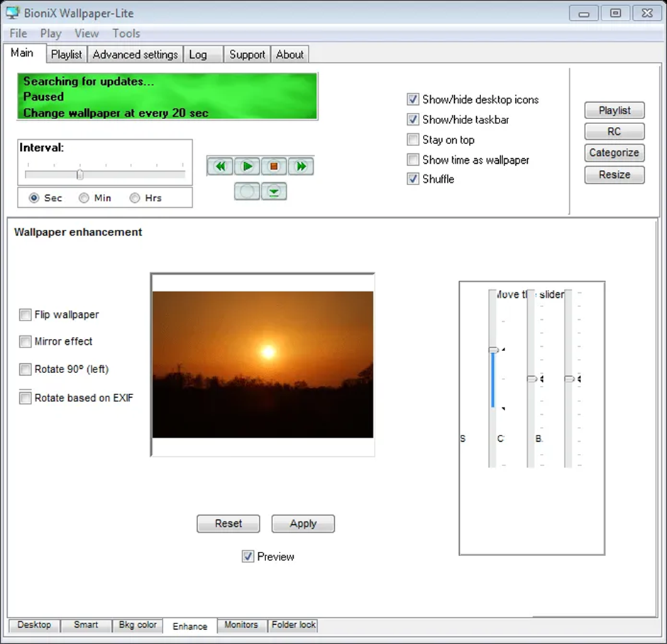
Task: Enable Stay on top option
Action: click(x=413, y=140)
